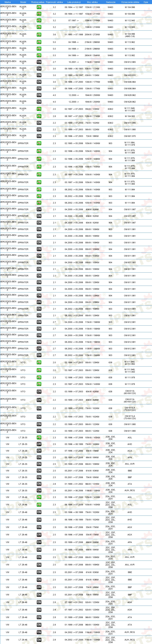
Task: Click the ON icon in the LT 28-35 AUH, BCQ row
Action: pos(39,491)
